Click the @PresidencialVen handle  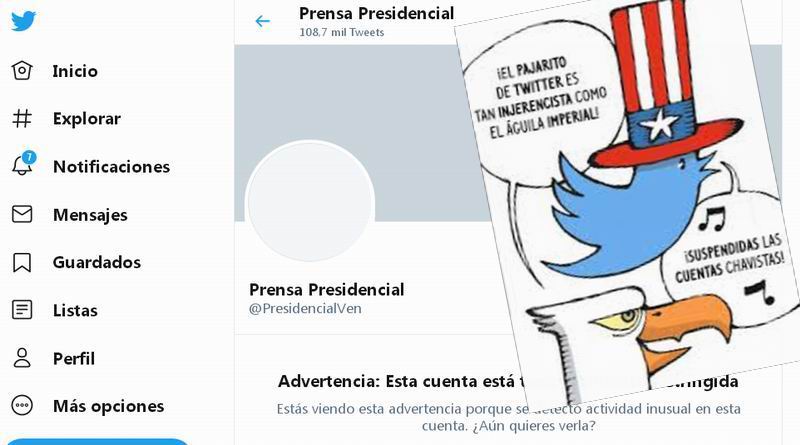305,309
